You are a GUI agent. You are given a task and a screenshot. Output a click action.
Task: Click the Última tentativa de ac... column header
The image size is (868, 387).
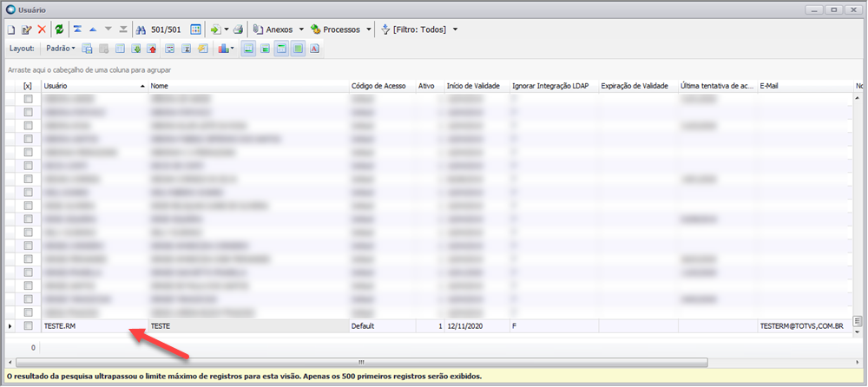pyautogui.click(x=718, y=86)
